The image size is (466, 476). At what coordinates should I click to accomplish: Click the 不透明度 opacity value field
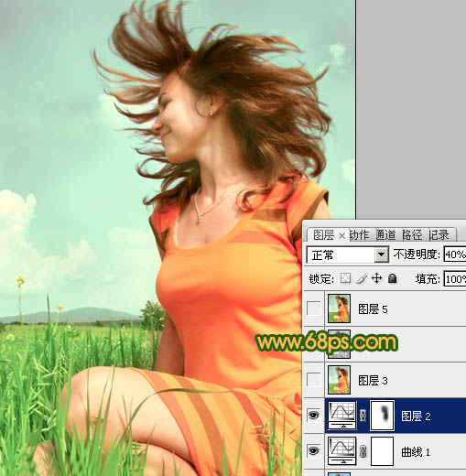coord(455,254)
